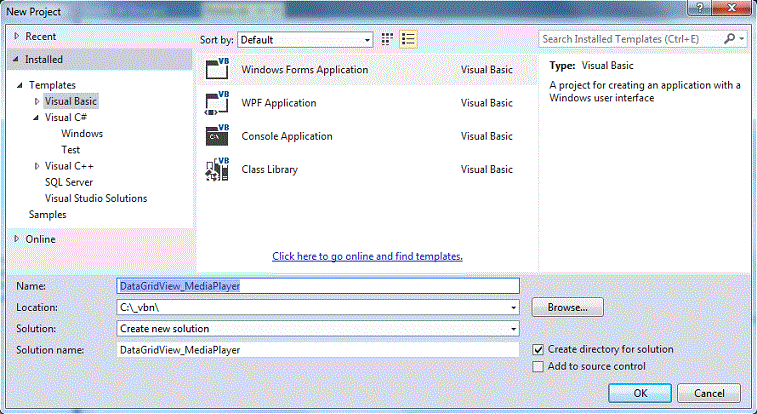Open the online templates link
The width and height of the screenshot is (757, 414).
tap(367, 256)
